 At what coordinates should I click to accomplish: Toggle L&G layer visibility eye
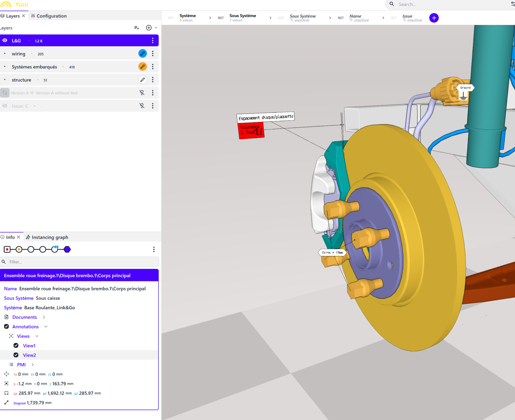(5, 41)
